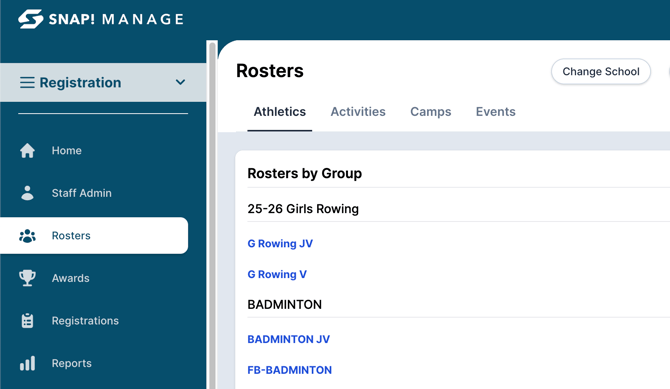Screen dimensions: 670x389
Task: Switch to the Events tab
Action: 496,112
